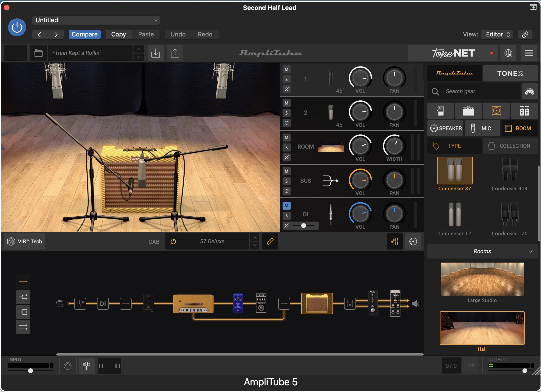Click the cab link chain icon
The width and height of the screenshot is (541, 392).
270,241
